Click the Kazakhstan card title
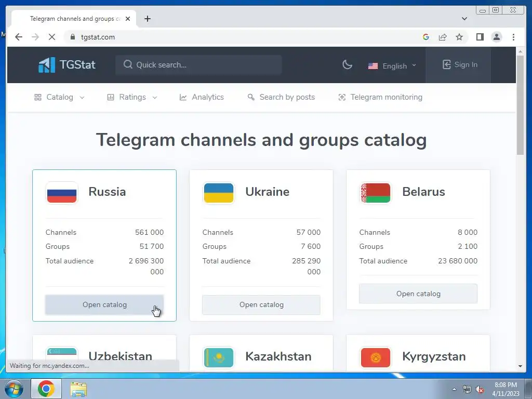This screenshot has height=399, width=532. [x=278, y=356]
